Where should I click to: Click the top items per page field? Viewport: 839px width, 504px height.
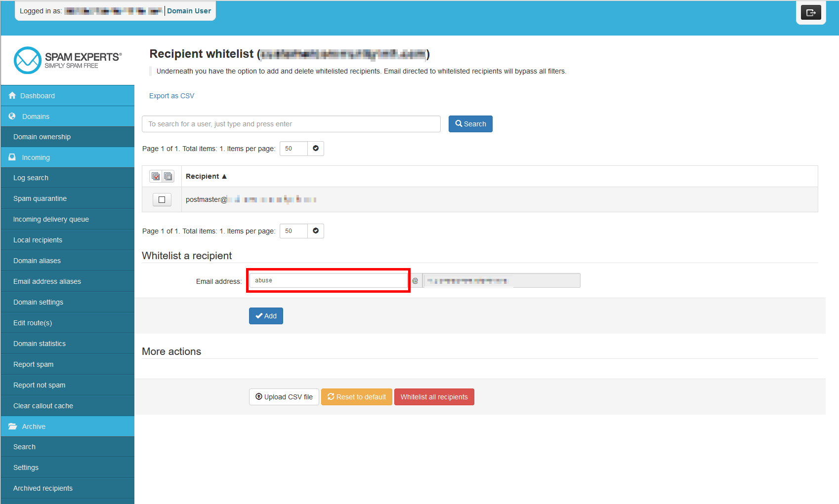[x=294, y=149]
